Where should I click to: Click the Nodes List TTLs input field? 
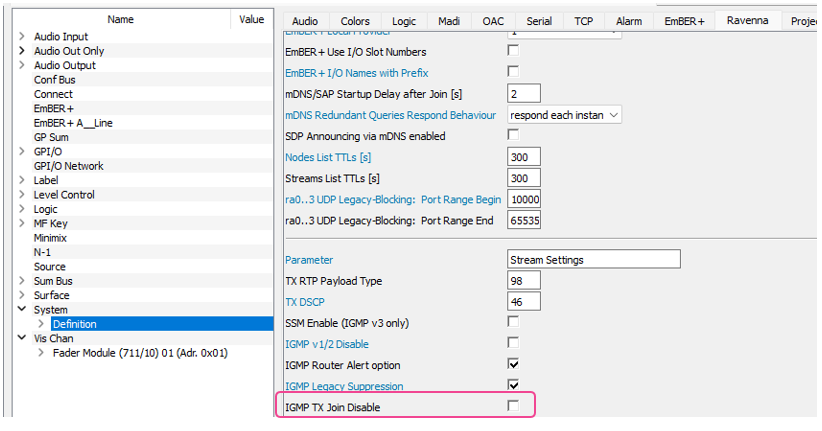524,157
